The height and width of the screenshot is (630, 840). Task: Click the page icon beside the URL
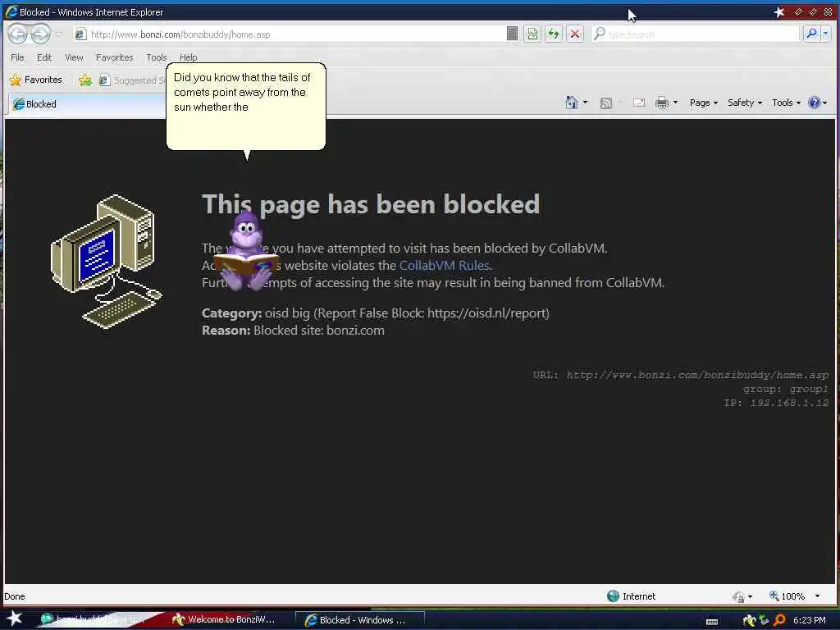tap(80, 34)
